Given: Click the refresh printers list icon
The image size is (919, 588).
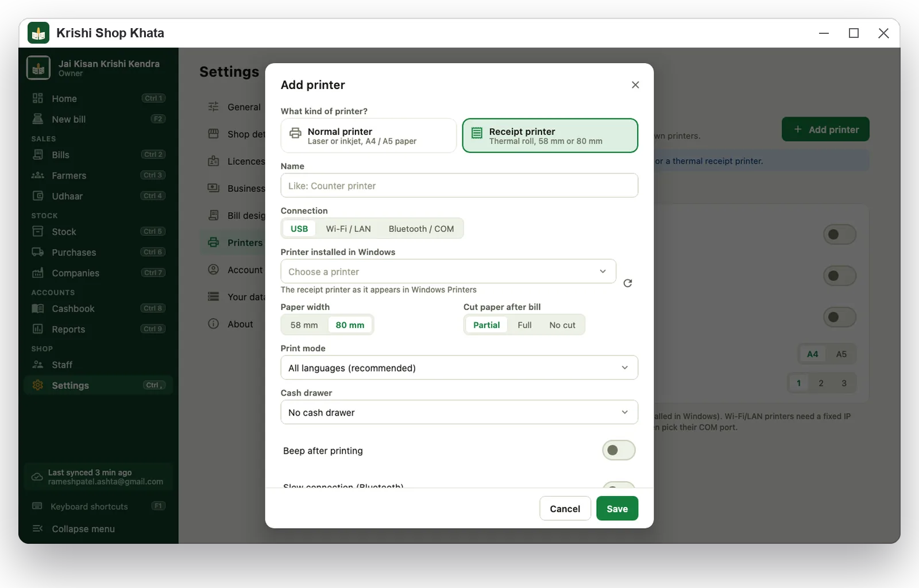Looking at the screenshot, I should (x=628, y=283).
